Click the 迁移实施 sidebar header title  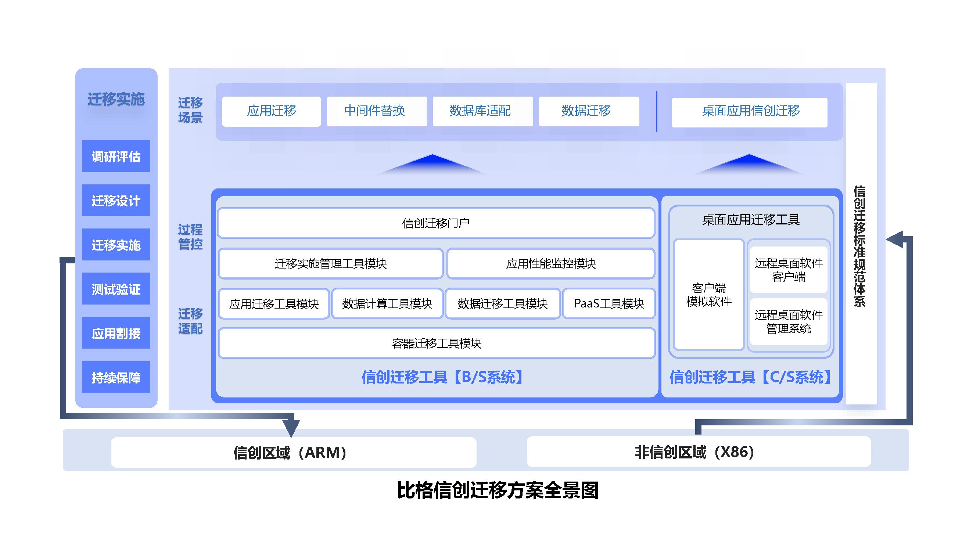pos(116,99)
